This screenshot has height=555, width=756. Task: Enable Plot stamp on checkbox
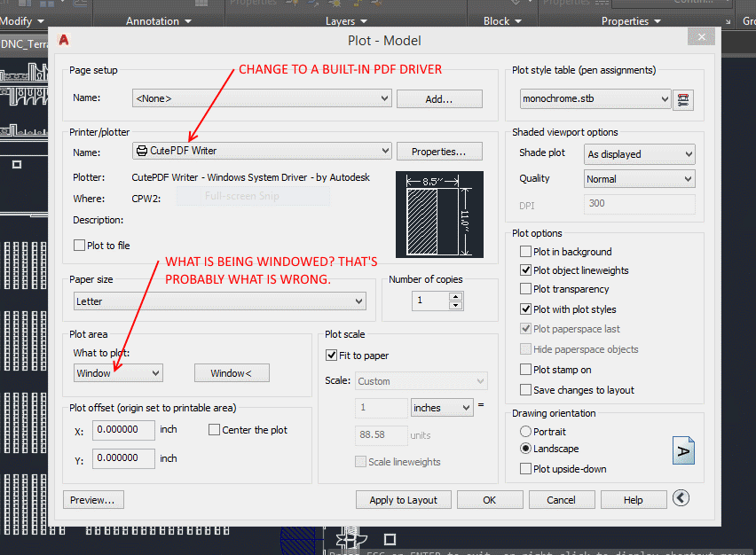click(x=525, y=370)
